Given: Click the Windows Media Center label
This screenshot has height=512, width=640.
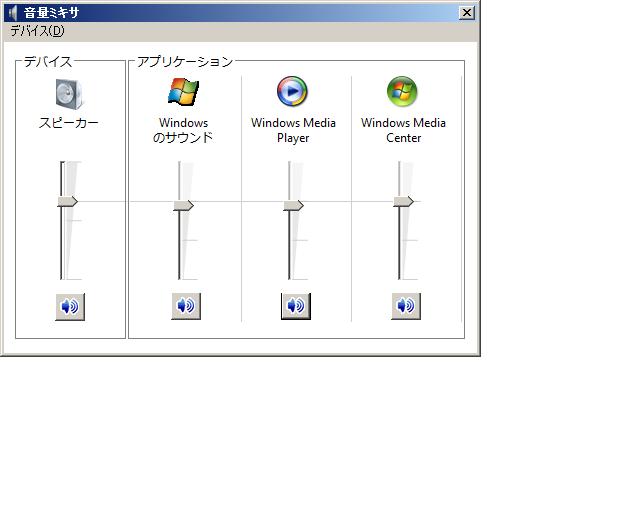Looking at the screenshot, I should point(403,130).
